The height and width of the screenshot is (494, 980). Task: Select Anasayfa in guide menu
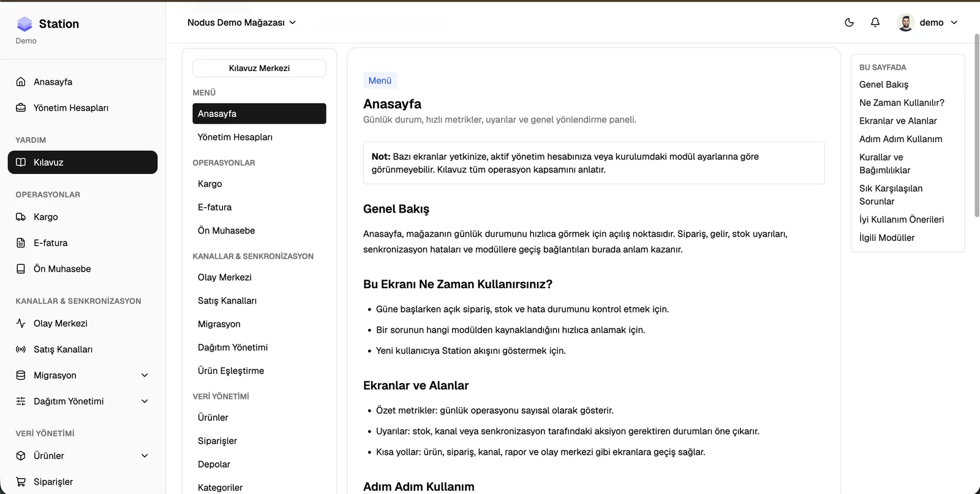(259, 113)
